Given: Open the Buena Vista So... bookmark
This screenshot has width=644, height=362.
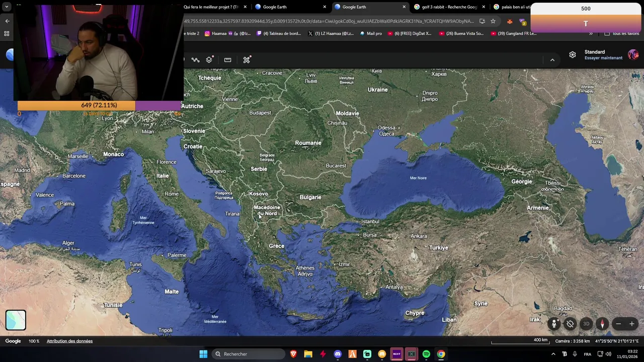Looking at the screenshot, I should [461, 34].
